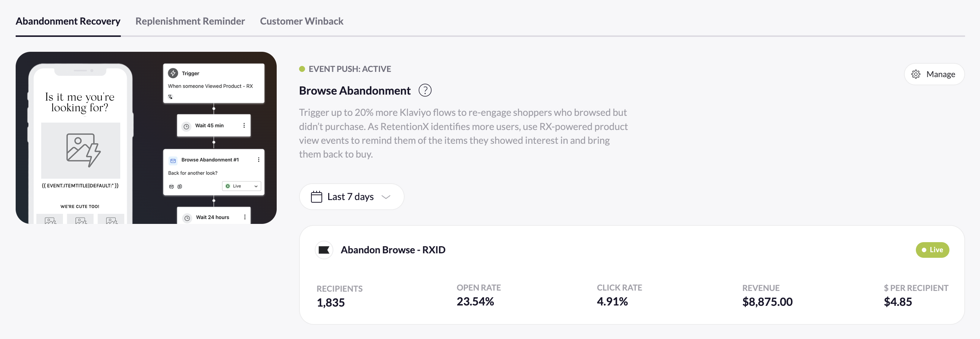Expand the Last 7 days date dropdown

point(386,196)
